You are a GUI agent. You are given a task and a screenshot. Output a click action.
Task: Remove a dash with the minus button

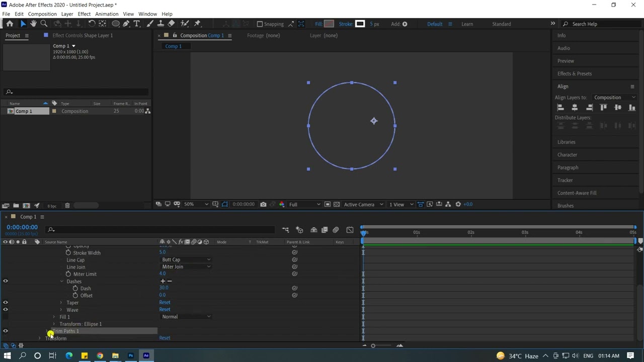(x=170, y=281)
